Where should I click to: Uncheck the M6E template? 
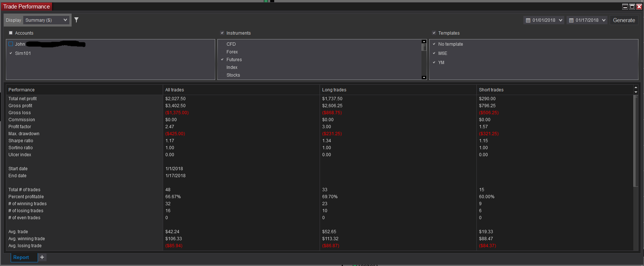[x=434, y=53]
